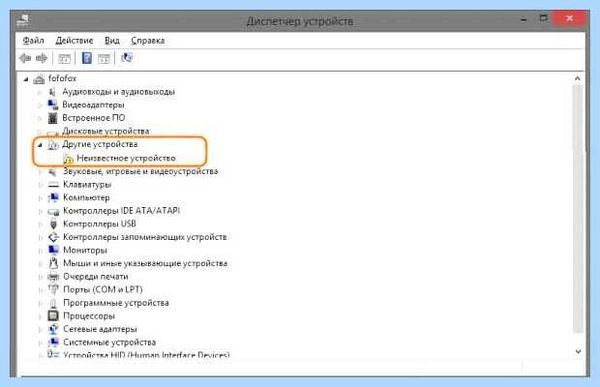The height and width of the screenshot is (387, 600).
Task: Expand the Аудиовходы и аудиовыходы category
Action: pos(39,92)
